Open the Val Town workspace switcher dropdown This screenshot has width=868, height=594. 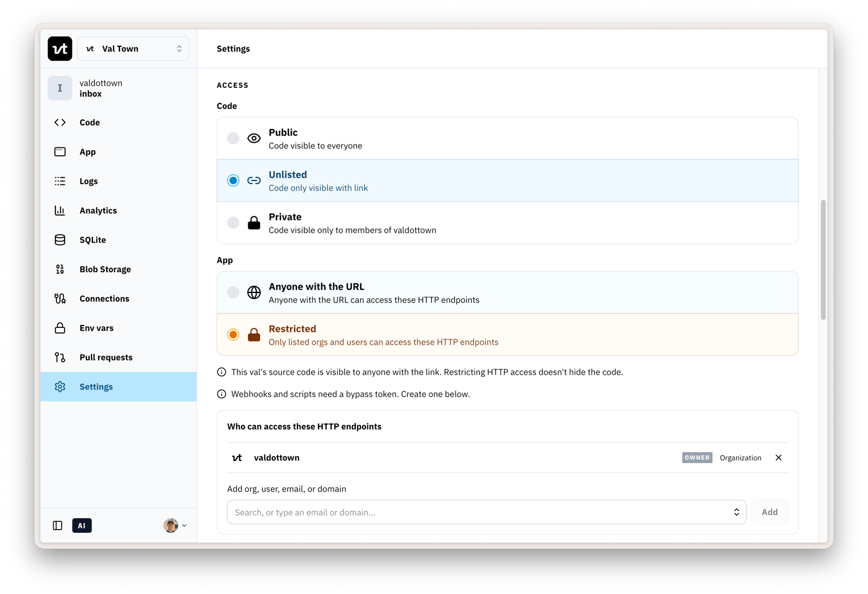(133, 49)
